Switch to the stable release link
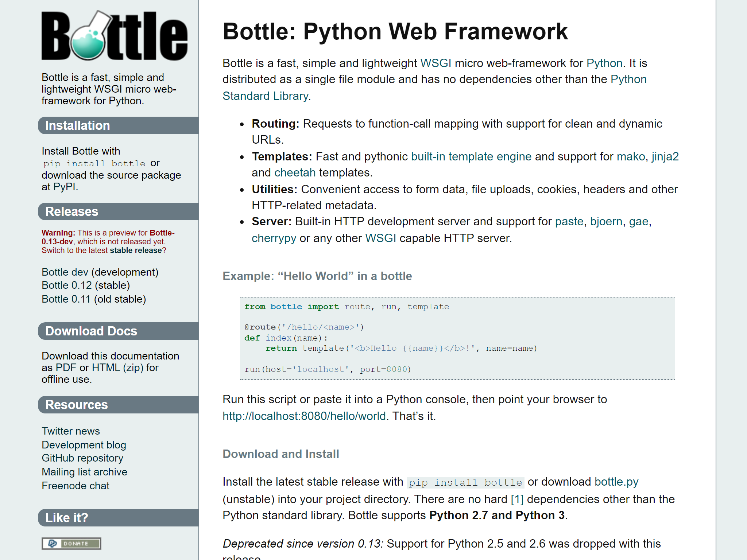 (x=136, y=250)
